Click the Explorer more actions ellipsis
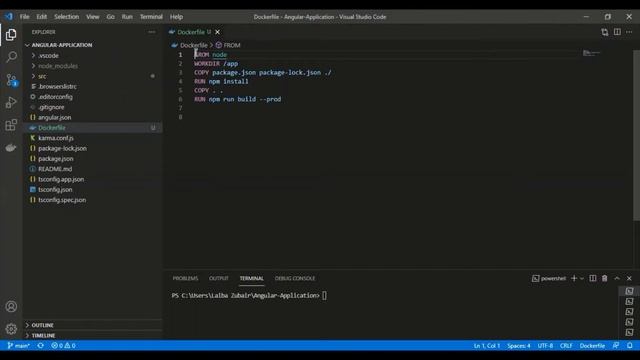 (x=151, y=32)
